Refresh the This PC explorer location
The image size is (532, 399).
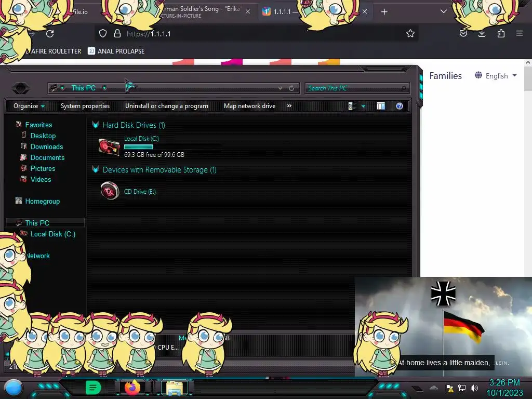tap(291, 88)
